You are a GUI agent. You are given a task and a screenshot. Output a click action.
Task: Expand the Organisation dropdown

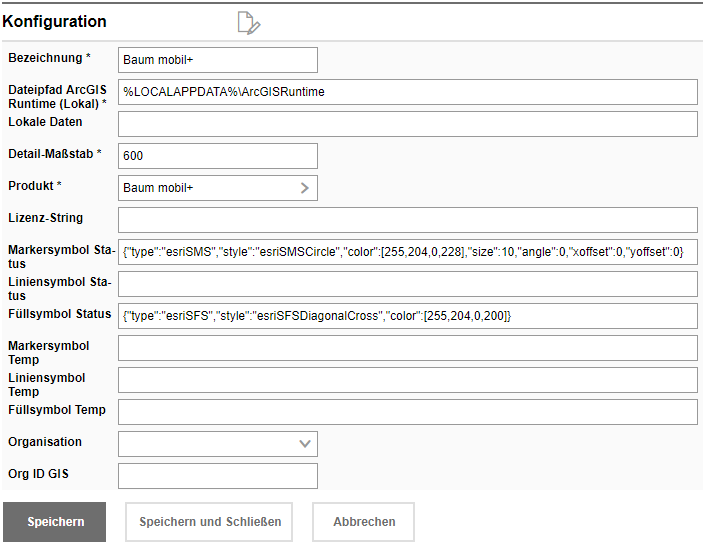click(x=305, y=444)
